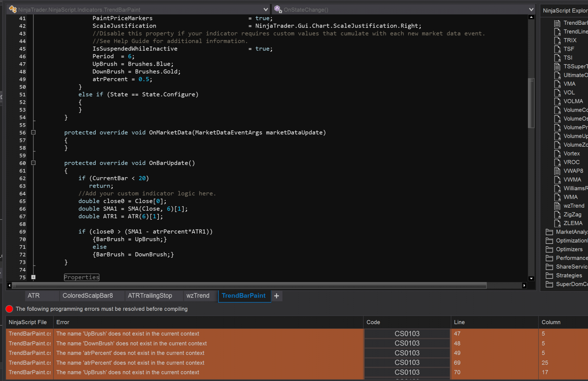Sort errors by the Line column header
The width and height of the screenshot is (588, 381).
point(459,322)
